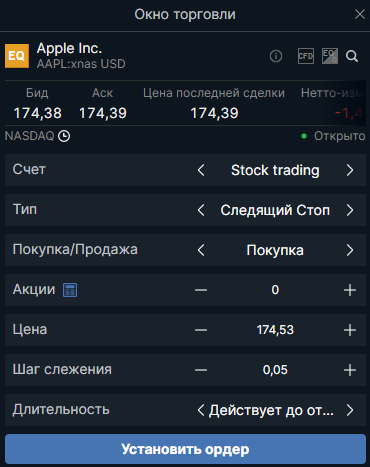
Task: Increase the Шаг слежения trailing step
Action: (x=350, y=370)
